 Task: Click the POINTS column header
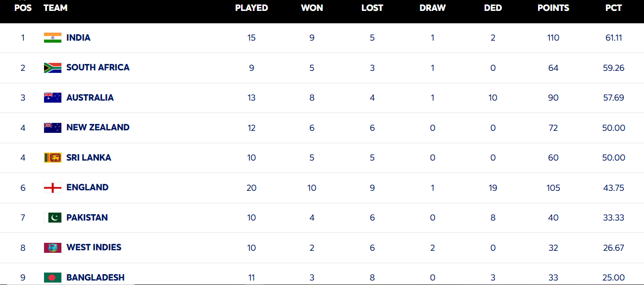(x=553, y=8)
